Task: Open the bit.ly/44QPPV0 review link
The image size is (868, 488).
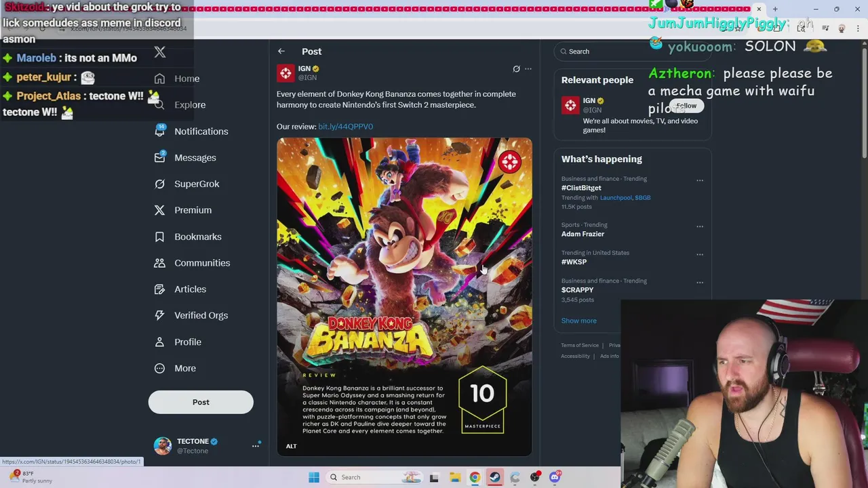Action: (345, 127)
